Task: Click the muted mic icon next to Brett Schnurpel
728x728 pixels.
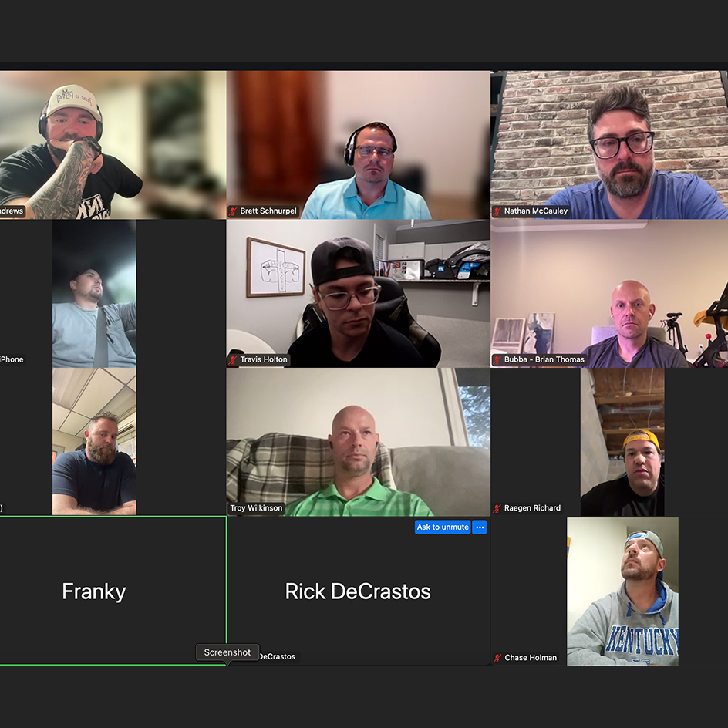Action: (x=233, y=211)
